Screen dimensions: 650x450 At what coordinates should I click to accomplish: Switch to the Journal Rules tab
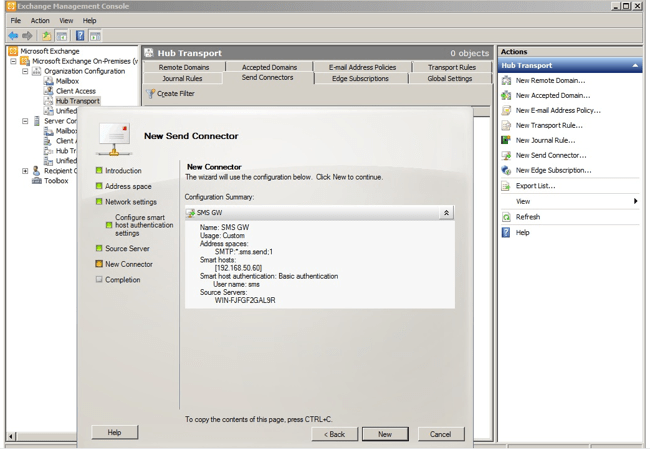182,78
